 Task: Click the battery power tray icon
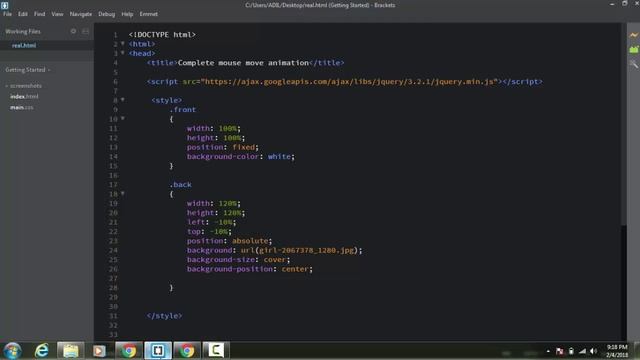click(571, 351)
